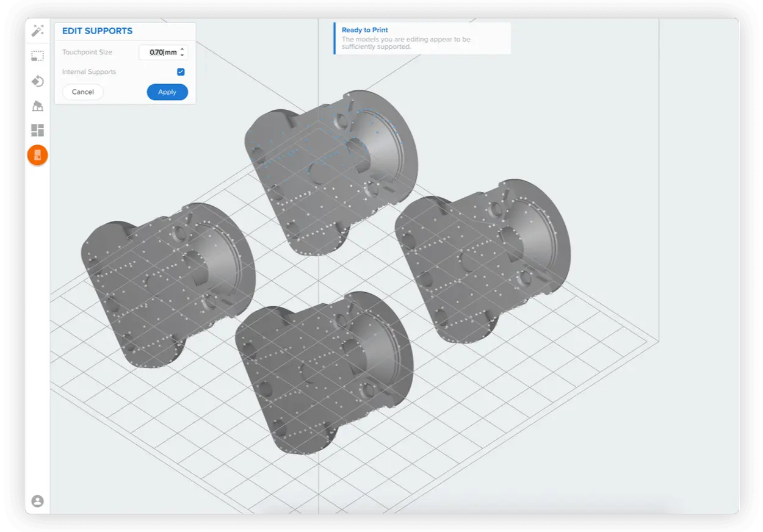Click the Touchpoint Size label text
Screen dimensions: 763x532
pos(87,52)
